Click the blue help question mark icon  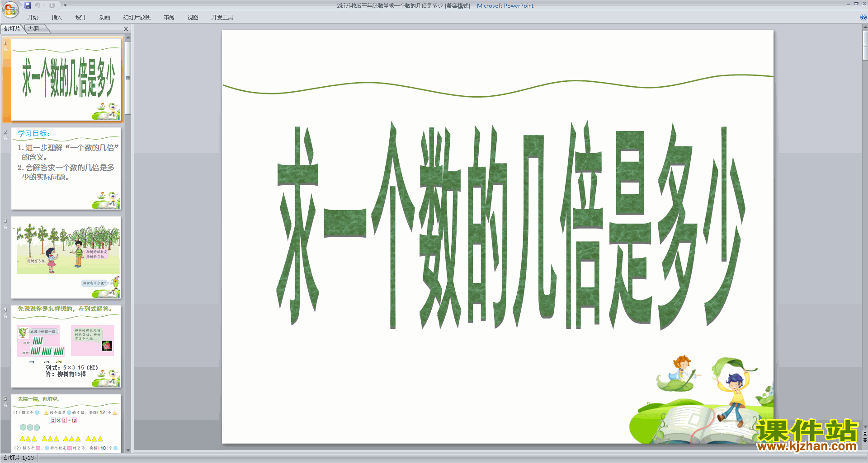click(863, 17)
